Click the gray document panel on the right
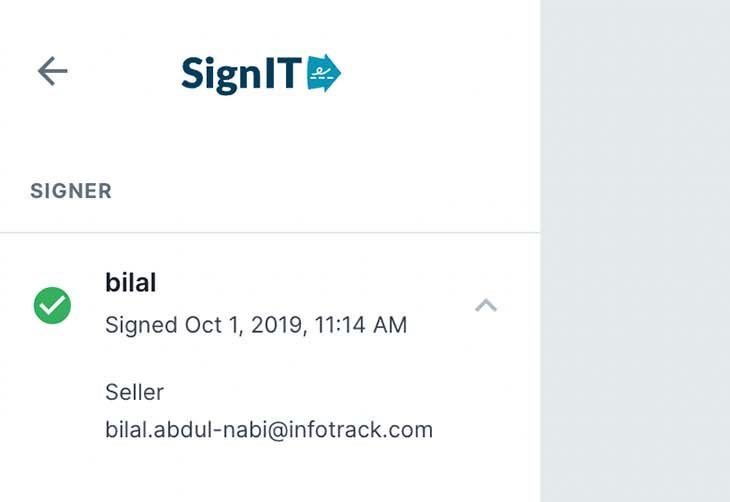 coord(635,250)
